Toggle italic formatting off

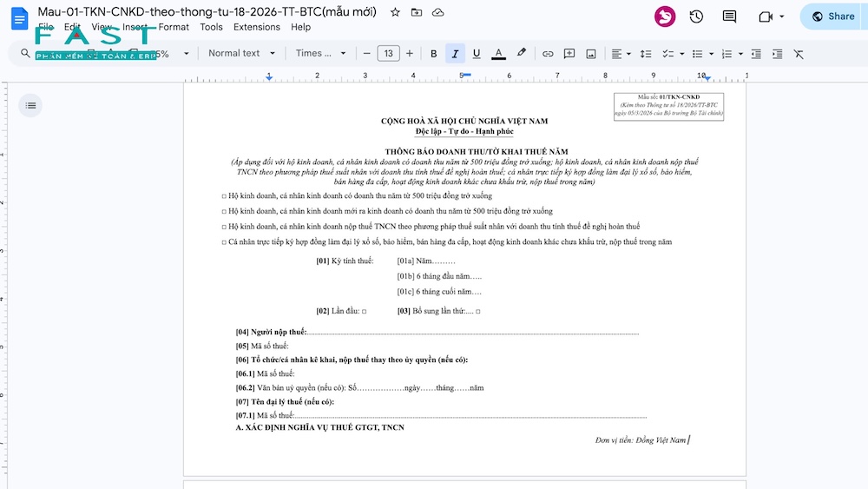pyautogui.click(x=455, y=54)
